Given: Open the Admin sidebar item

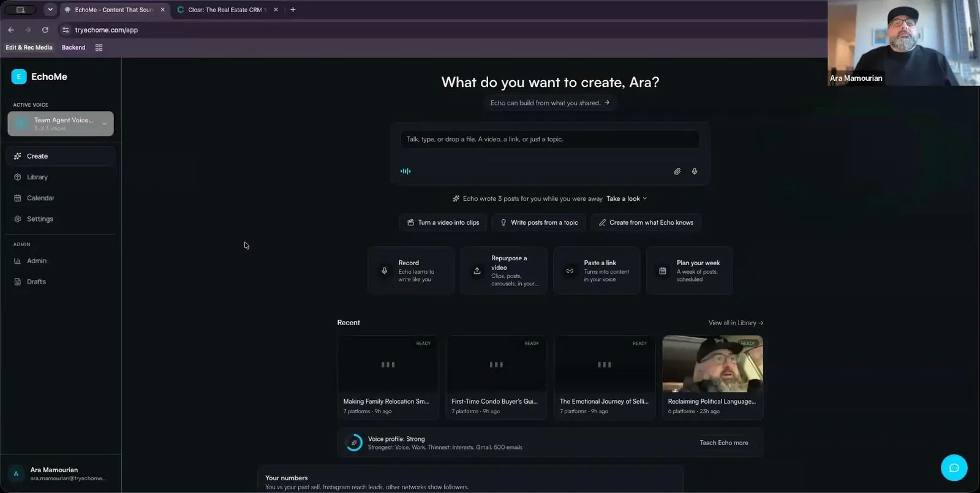Looking at the screenshot, I should click(x=60, y=261).
